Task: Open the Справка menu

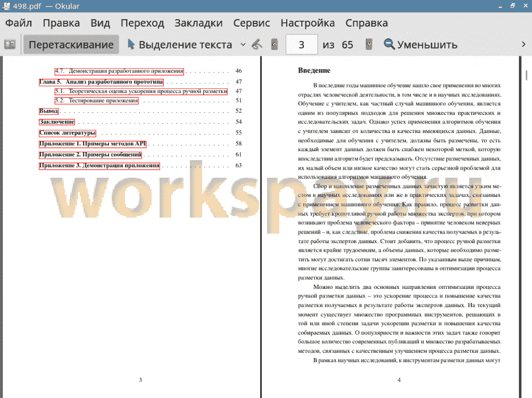Action: coord(367,23)
